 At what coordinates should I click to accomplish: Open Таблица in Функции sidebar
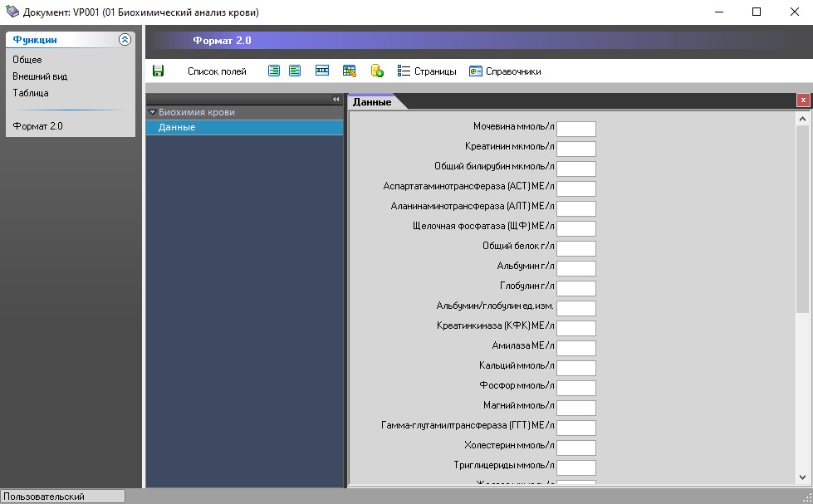31,93
